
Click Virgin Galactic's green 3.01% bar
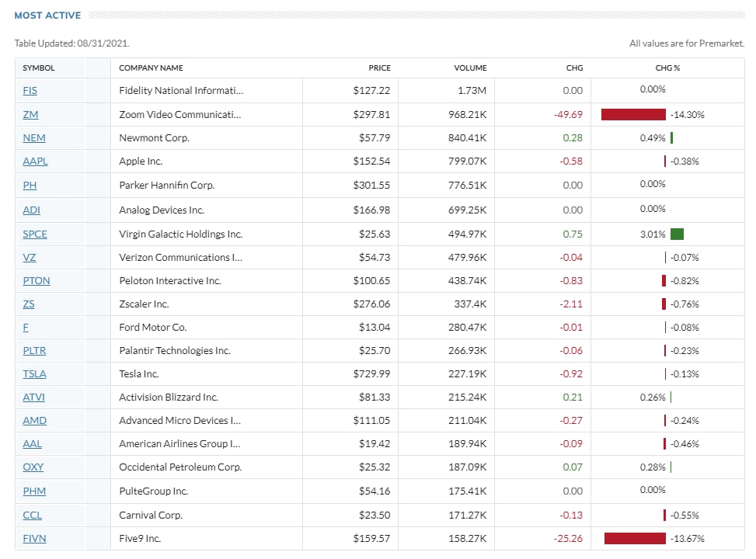pos(677,234)
